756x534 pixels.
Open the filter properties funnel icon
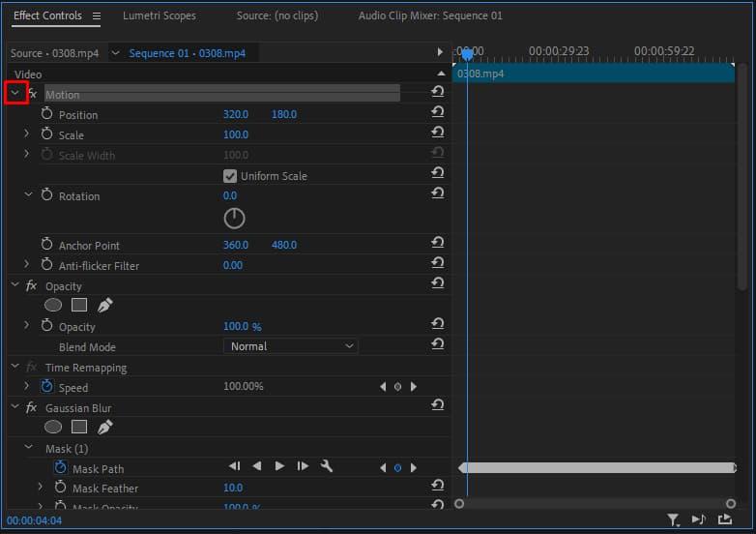pyautogui.click(x=673, y=520)
